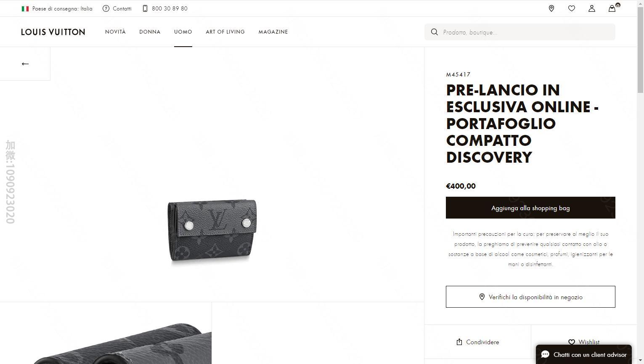
Task: Open the account profile icon
Action: (591, 8)
